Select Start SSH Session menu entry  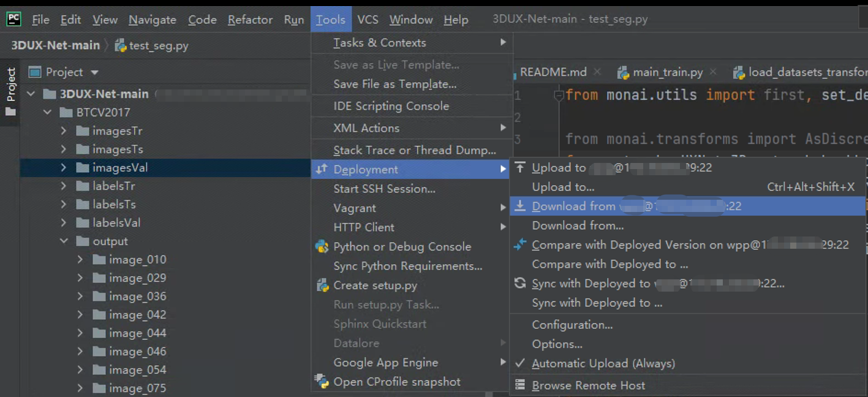384,189
